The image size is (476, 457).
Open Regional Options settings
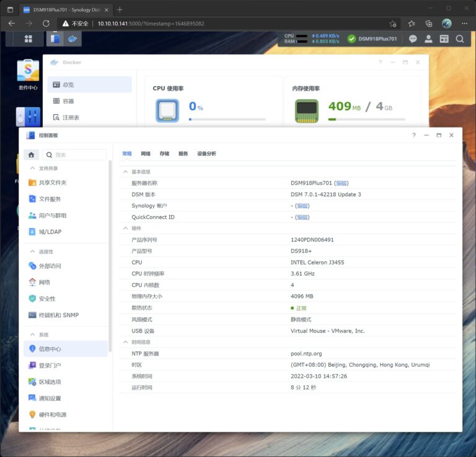click(66, 382)
